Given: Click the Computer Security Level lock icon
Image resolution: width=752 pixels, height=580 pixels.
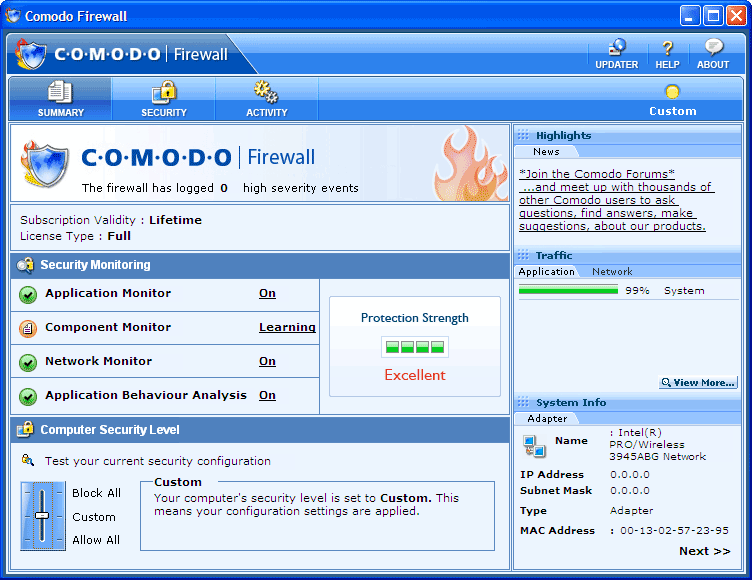Looking at the screenshot, I should coord(25,429).
